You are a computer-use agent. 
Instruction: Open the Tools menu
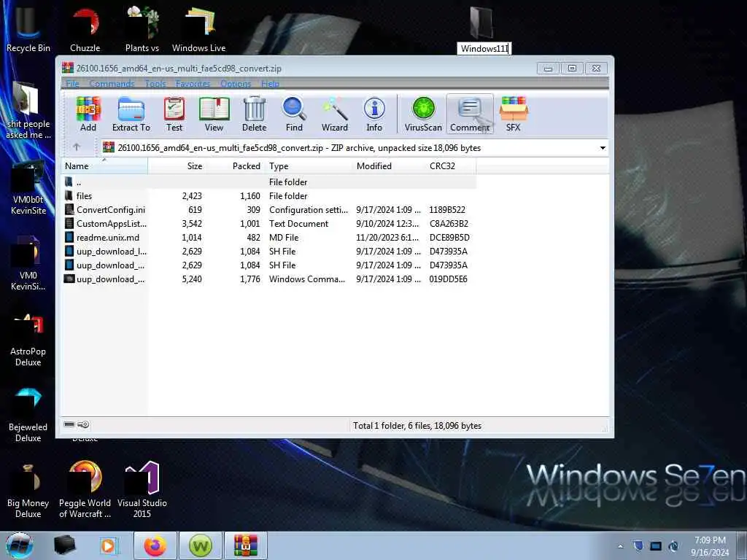click(x=155, y=84)
